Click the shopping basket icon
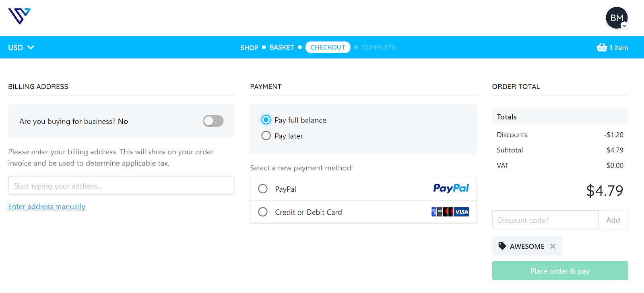Screen dimensions: 644x293 (x=602, y=47)
